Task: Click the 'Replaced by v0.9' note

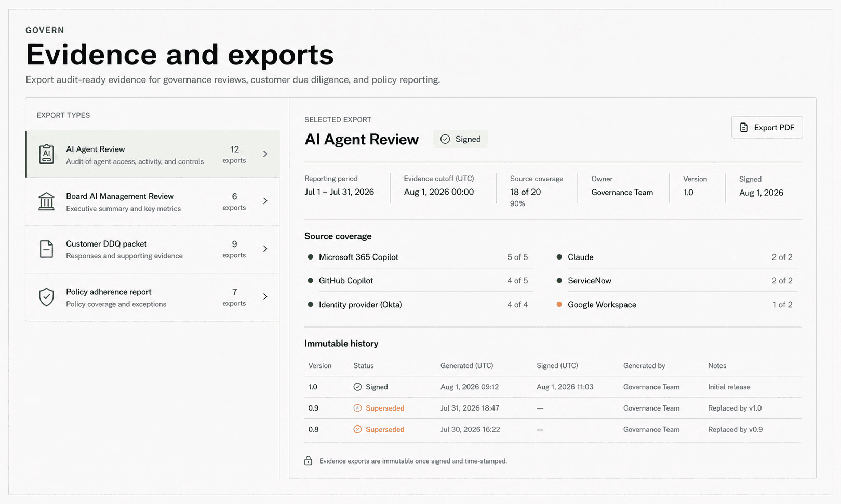Action: coord(736,429)
